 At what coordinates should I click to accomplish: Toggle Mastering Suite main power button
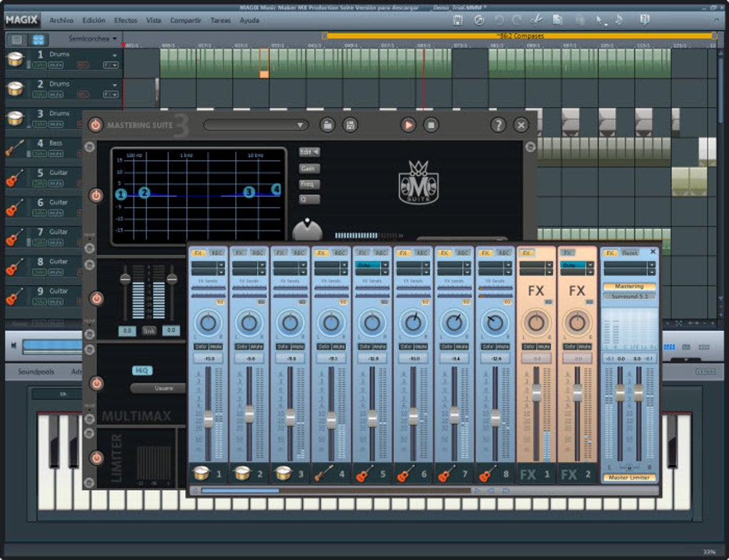click(x=95, y=124)
